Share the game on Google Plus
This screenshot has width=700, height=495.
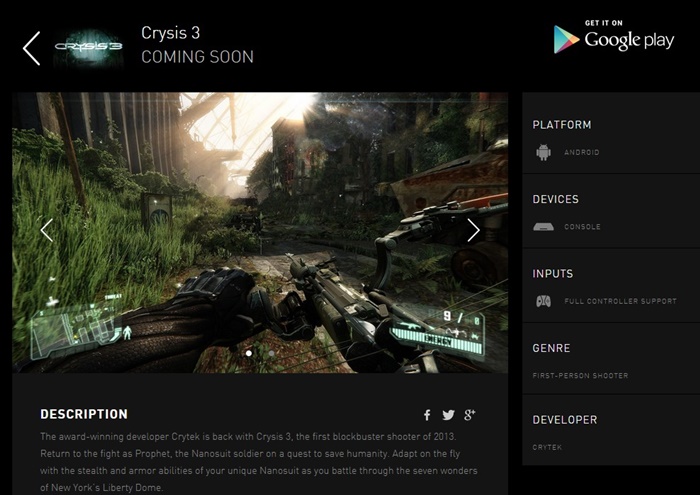click(x=470, y=415)
